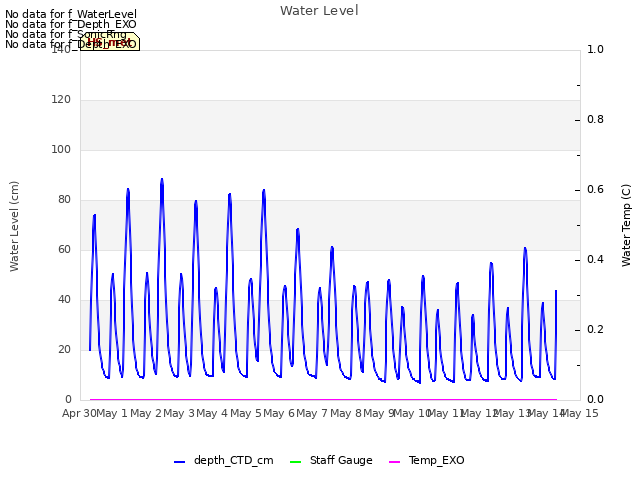
Task: Click the 0.4 tick label on right axis
Action: (x=596, y=259)
